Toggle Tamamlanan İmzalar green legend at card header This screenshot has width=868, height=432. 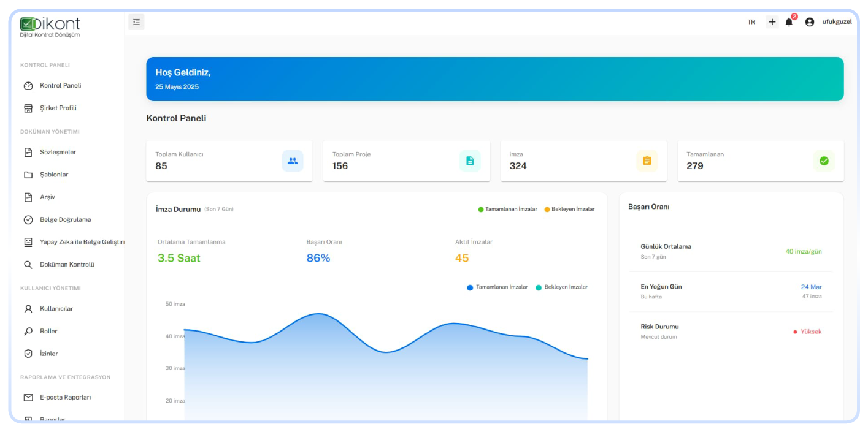tap(507, 210)
